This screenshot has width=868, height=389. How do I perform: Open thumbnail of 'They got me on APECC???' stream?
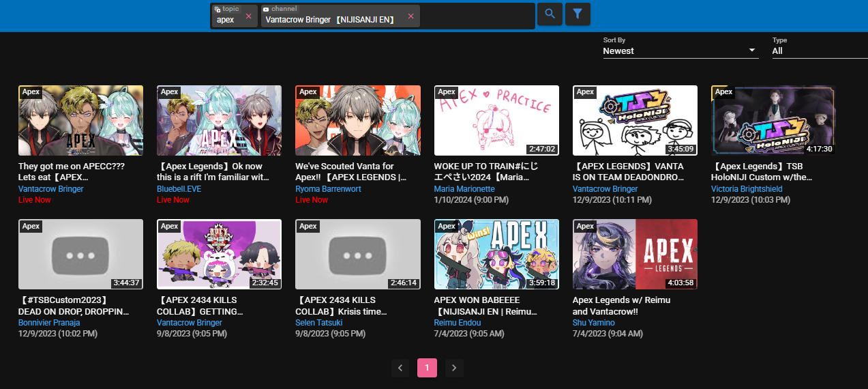[x=80, y=120]
